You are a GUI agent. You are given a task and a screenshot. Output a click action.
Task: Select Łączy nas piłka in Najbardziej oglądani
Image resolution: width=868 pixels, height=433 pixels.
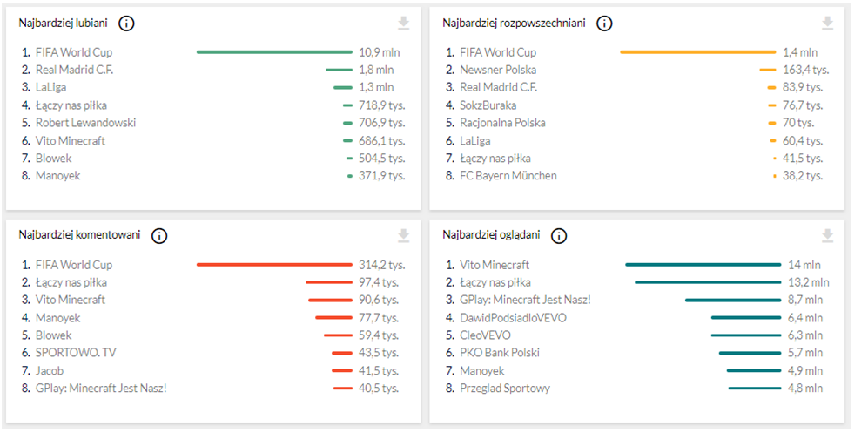495,283
